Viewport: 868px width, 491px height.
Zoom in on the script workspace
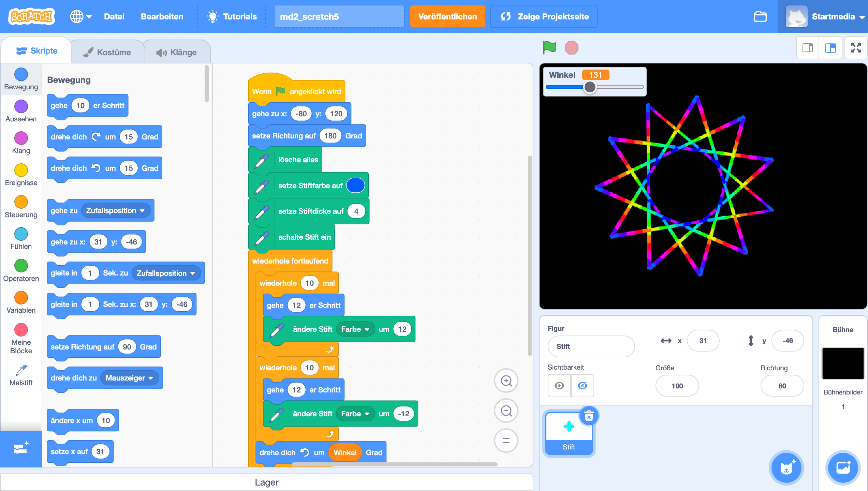point(506,381)
